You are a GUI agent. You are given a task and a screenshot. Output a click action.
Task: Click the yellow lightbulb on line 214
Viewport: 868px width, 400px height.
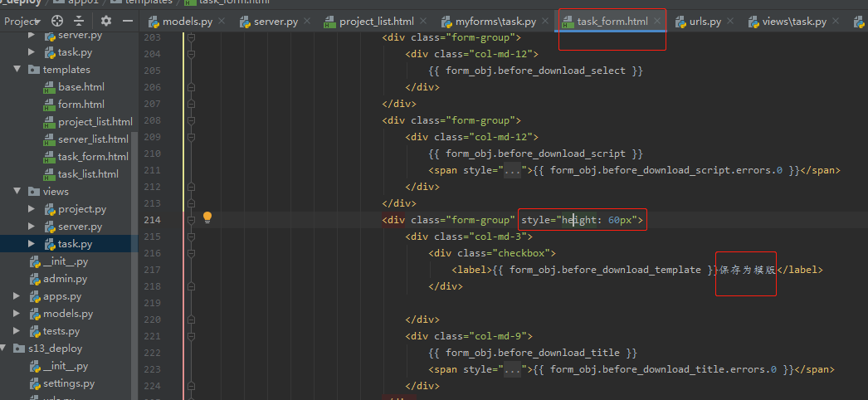(x=207, y=217)
